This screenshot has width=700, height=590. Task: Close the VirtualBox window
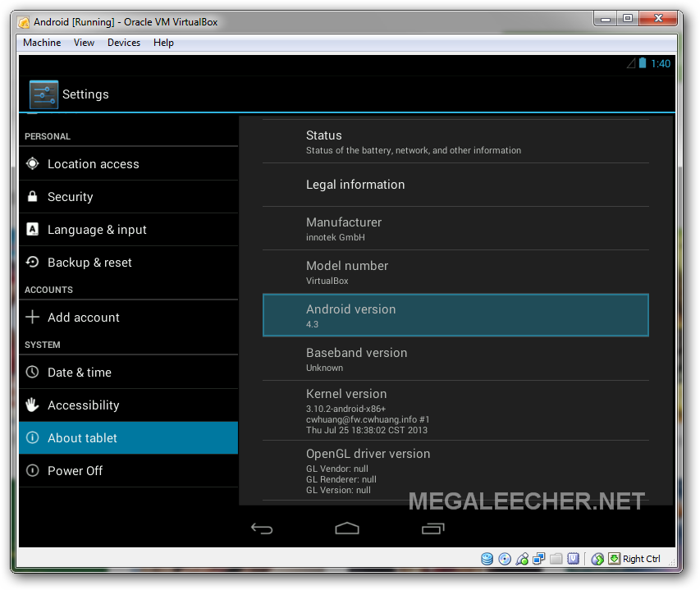[x=658, y=18]
